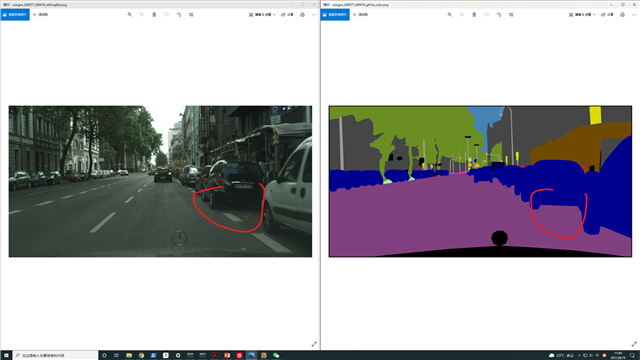Open File Explorer from taskbar

(129, 356)
